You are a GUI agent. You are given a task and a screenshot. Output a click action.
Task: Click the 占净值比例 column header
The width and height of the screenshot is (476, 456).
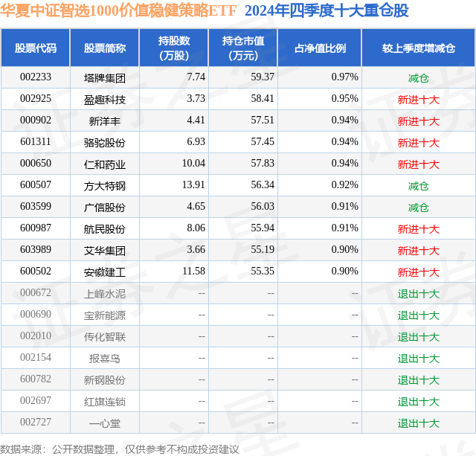[x=320, y=48]
